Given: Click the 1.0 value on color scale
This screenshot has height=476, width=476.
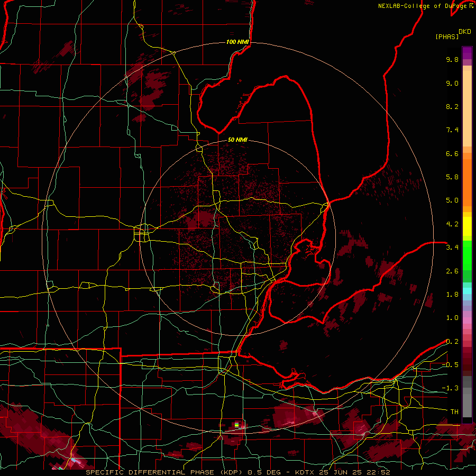Looking at the screenshot, I should pyautogui.click(x=452, y=318).
